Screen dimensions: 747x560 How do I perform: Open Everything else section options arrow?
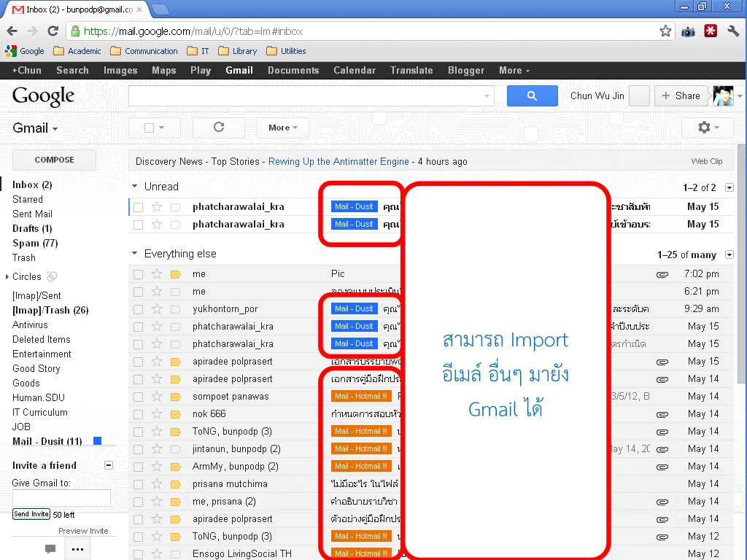tap(729, 254)
